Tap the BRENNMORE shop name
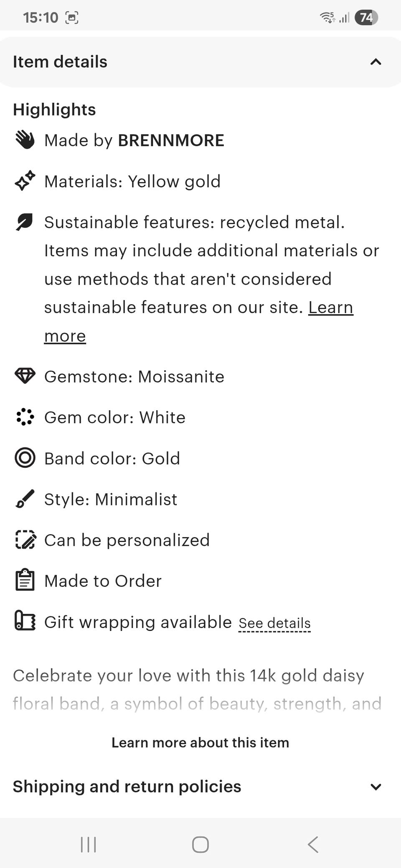The width and height of the screenshot is (401, 868). click(171, 141)
